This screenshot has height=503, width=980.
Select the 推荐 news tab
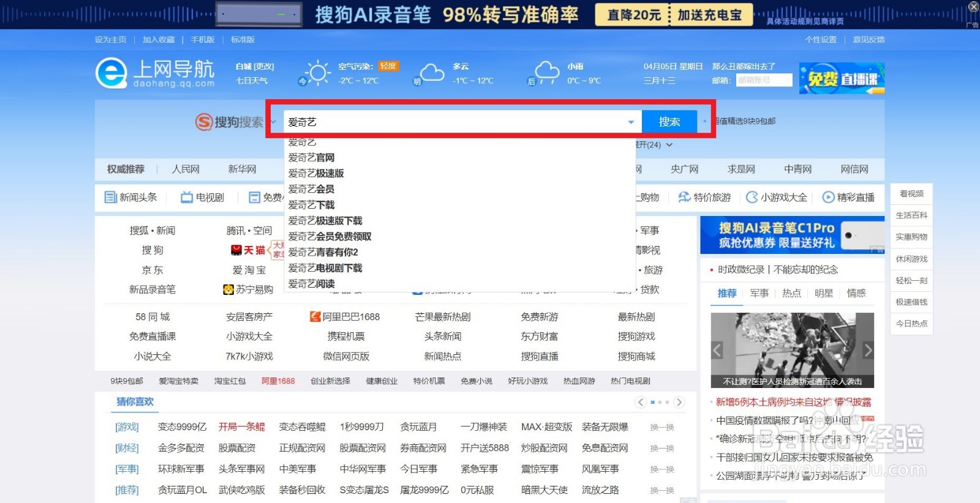pos(727,293)
